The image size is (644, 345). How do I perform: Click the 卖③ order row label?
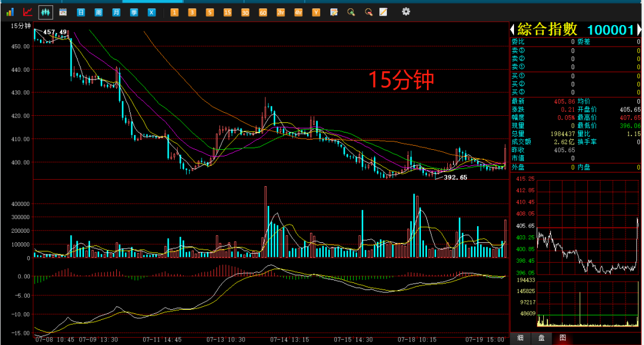518,51
